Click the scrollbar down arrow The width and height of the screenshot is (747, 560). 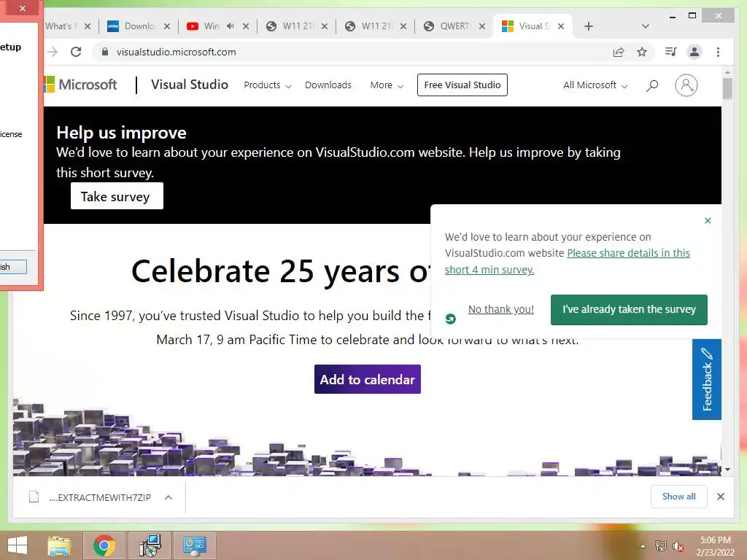click(727, 470)
